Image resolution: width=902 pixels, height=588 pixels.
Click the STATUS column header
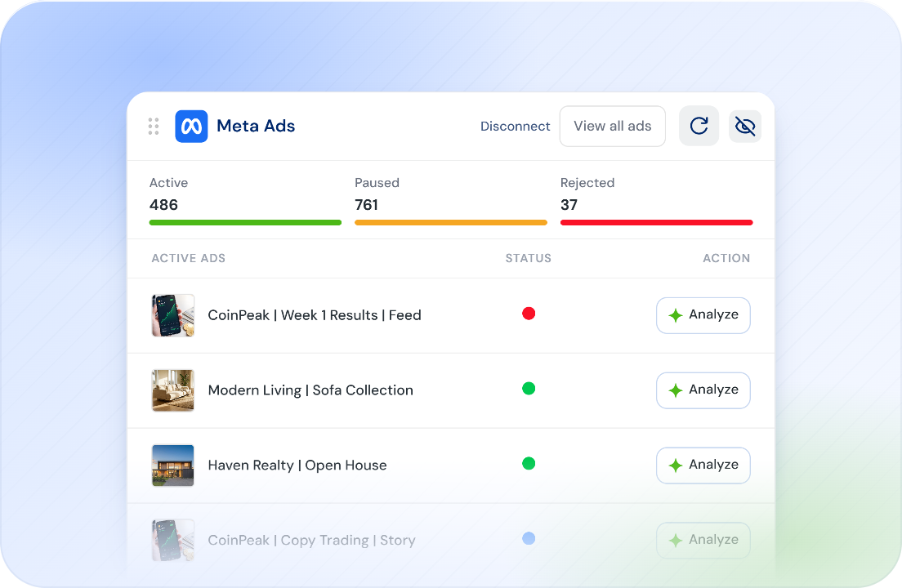pos(528,259)
